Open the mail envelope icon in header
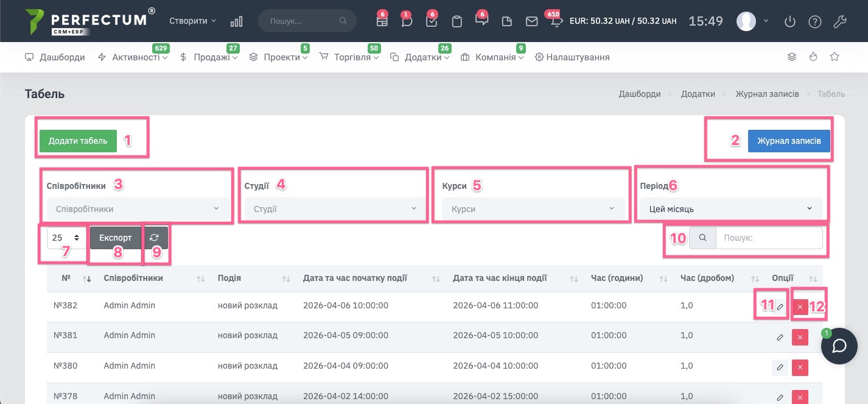Viewport: 868px width, 404px height. click(531, 21)
